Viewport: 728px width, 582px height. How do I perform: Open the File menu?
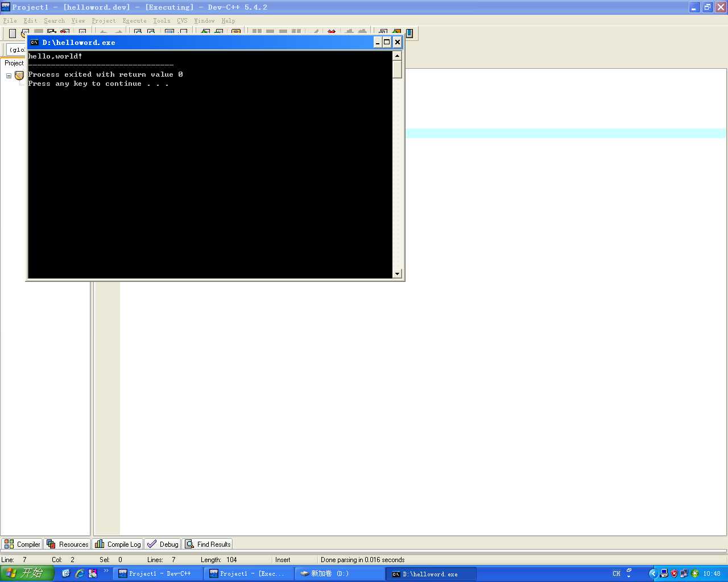pos(10,20)
